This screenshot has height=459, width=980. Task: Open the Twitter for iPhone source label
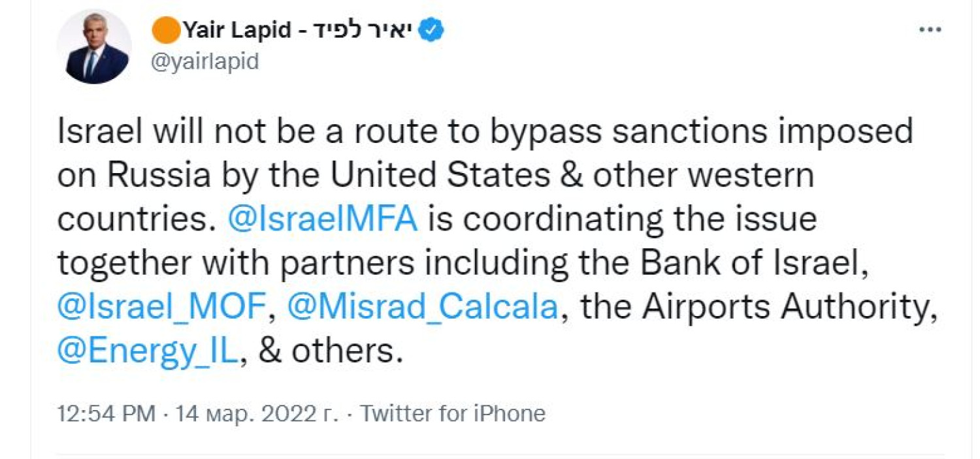coord(453,413)
